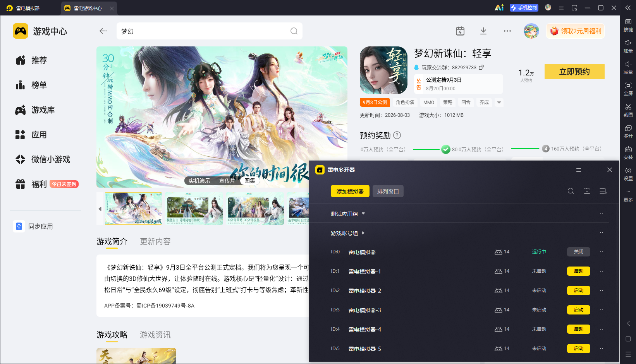This screenshot has height=364, width=636.
Task: Open 多开 multi-instance from right sidebar
Action: tap(628, 132)
